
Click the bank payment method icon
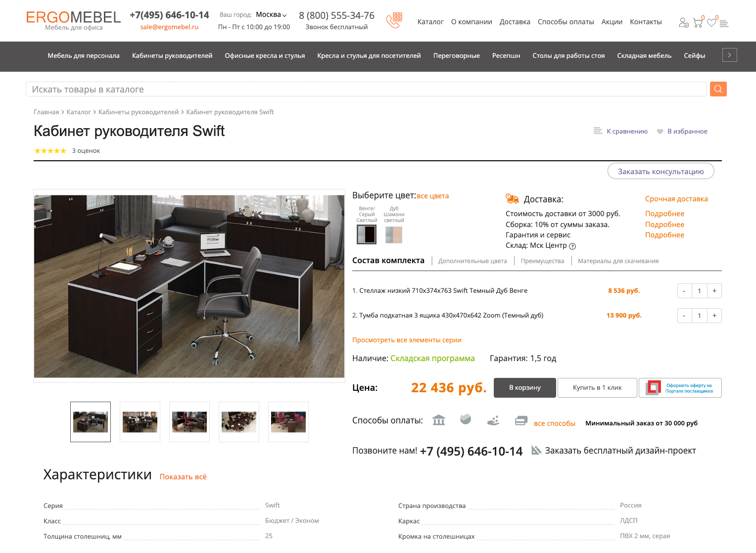[x=439, y=420]
